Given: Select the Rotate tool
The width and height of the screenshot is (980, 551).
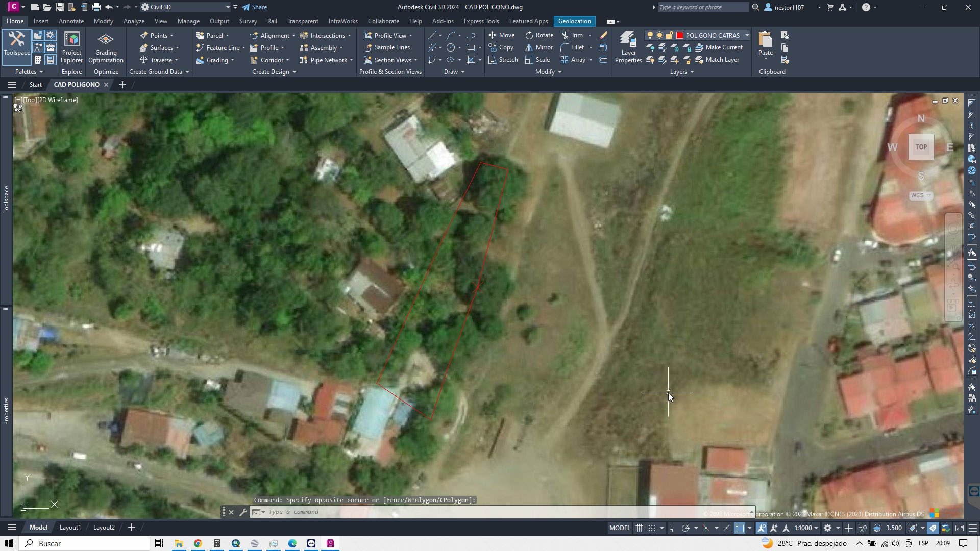Looking at the screenshot, I should click(x=539, y=35).
